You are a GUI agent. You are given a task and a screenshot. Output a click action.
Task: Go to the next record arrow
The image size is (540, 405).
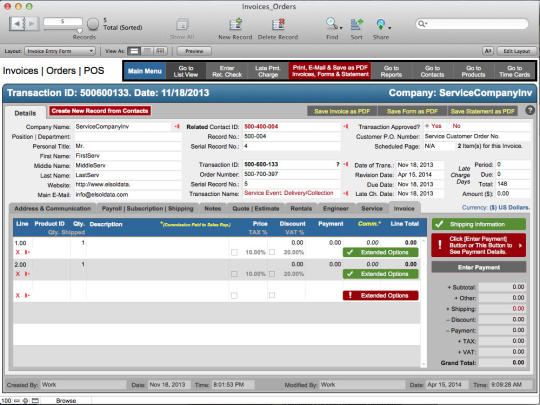31,23
